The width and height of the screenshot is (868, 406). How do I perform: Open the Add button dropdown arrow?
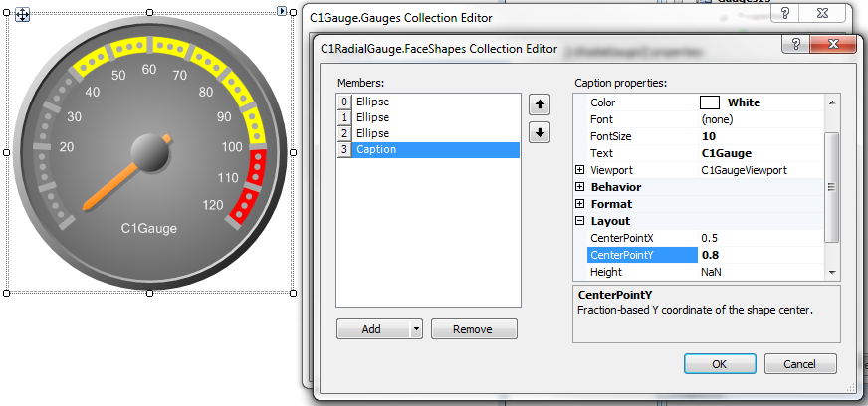point(416,329)
